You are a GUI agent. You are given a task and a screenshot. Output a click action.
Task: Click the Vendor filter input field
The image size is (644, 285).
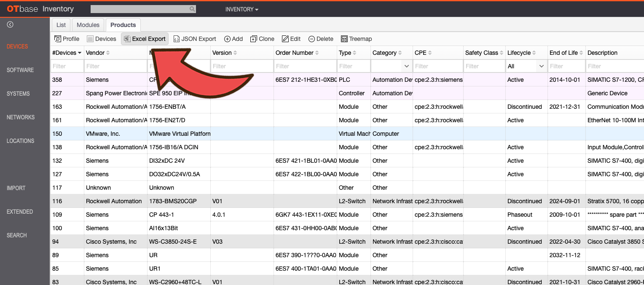coord(115,66)
